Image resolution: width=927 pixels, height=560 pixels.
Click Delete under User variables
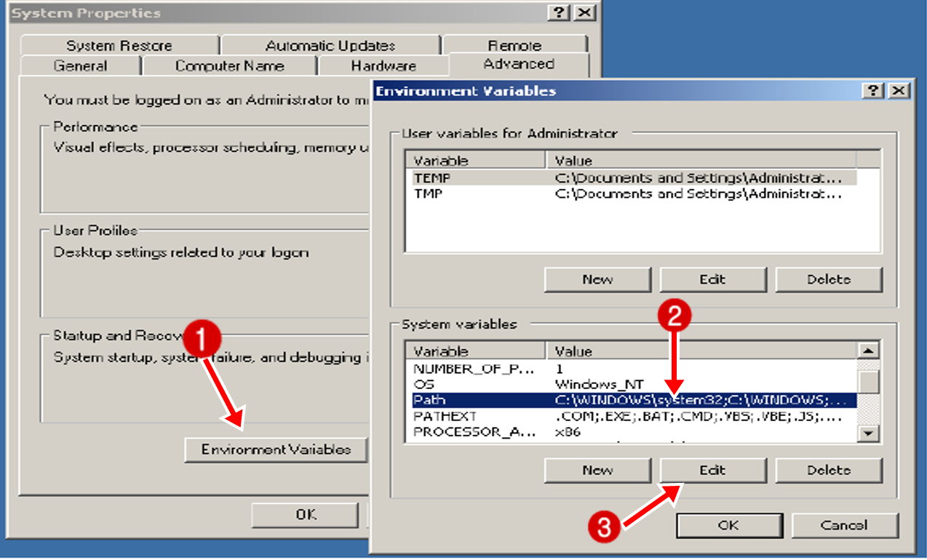click(x=829, y=279)
